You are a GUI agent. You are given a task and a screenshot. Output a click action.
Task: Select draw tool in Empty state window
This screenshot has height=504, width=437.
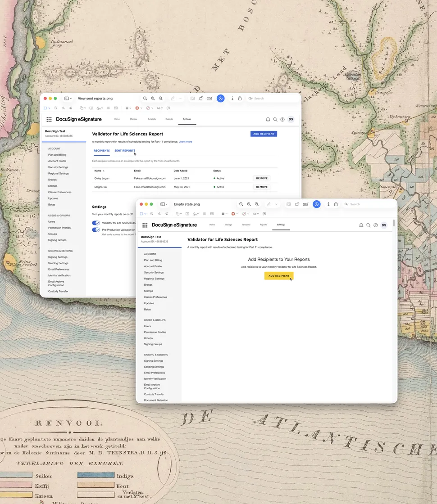tap(167, 214)
